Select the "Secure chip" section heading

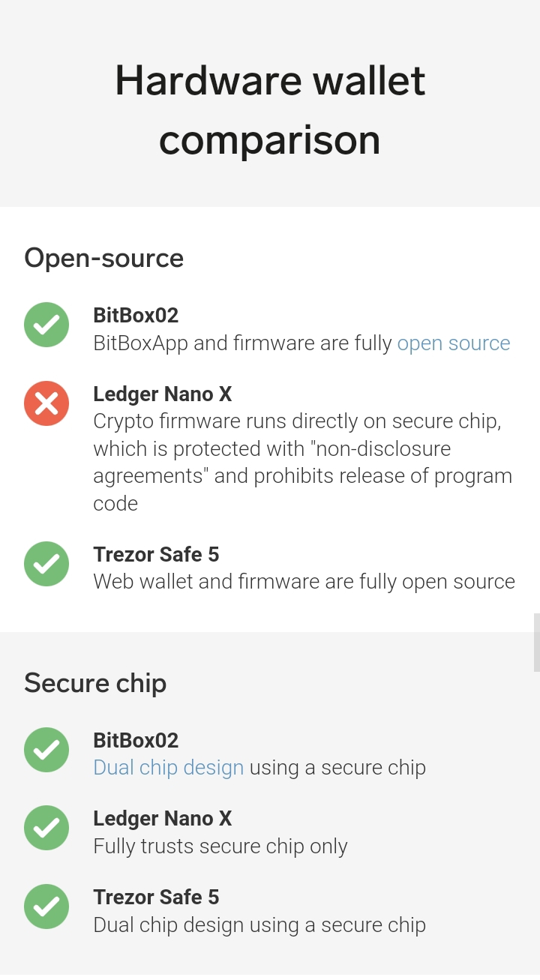[x=95, y=683]
